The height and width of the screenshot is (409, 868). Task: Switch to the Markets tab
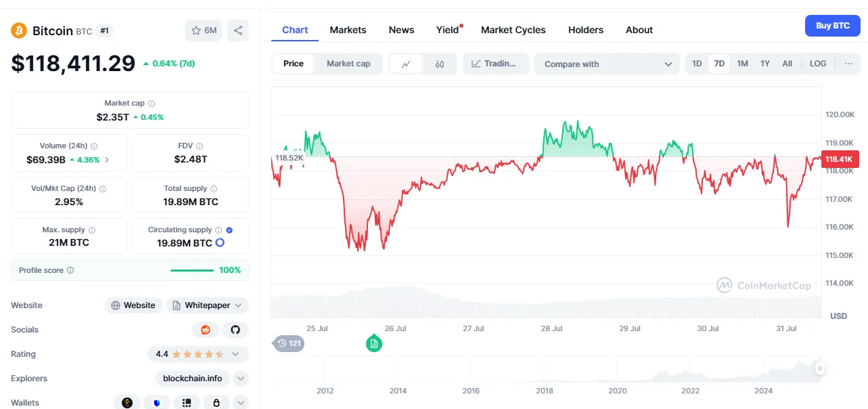[x=348, y=30]
